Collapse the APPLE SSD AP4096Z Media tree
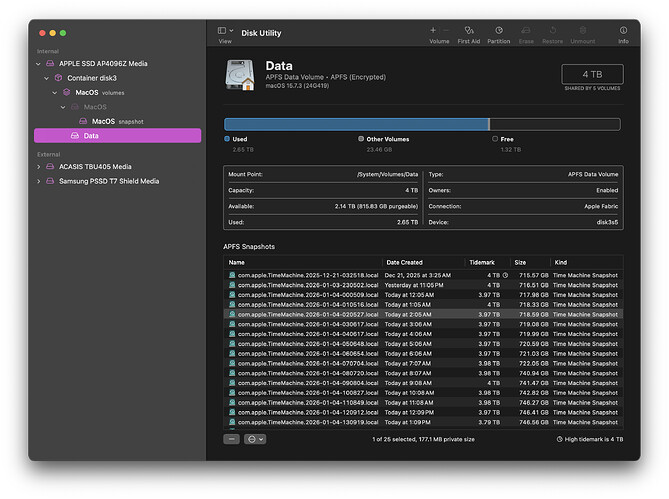This screenshot has width=669, height=499. (x=39, y=62)
